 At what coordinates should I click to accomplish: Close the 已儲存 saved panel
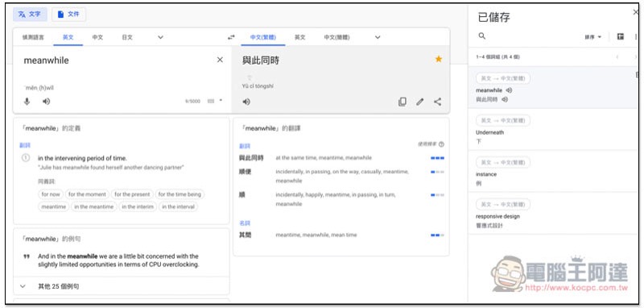[636, 13]
